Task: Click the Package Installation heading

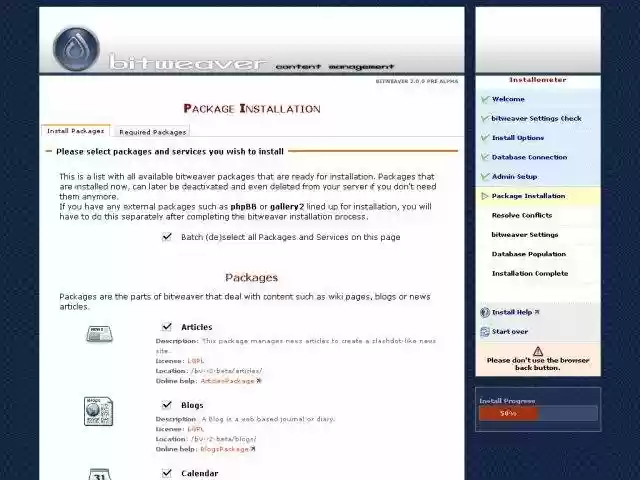Action: [x=252, y=109]
